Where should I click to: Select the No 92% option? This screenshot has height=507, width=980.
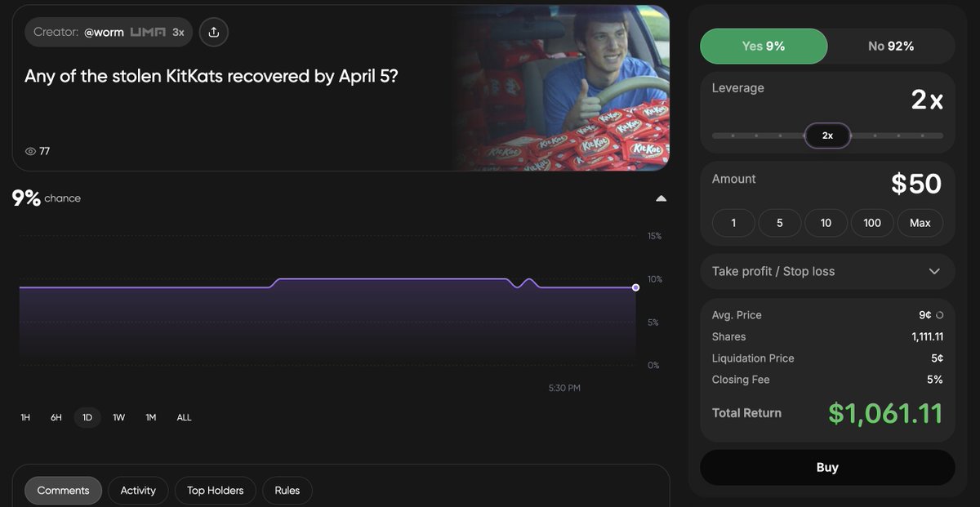pyautogui.click(x=891, y=47)
